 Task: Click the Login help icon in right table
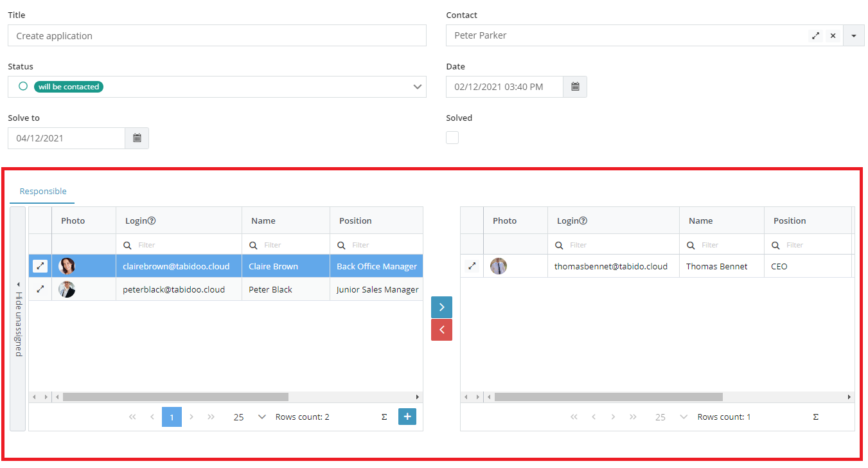(583, 221)
